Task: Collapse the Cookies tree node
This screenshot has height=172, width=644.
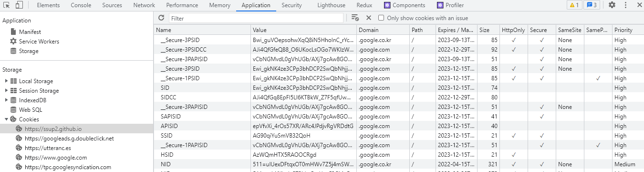Action: [6, 119]
